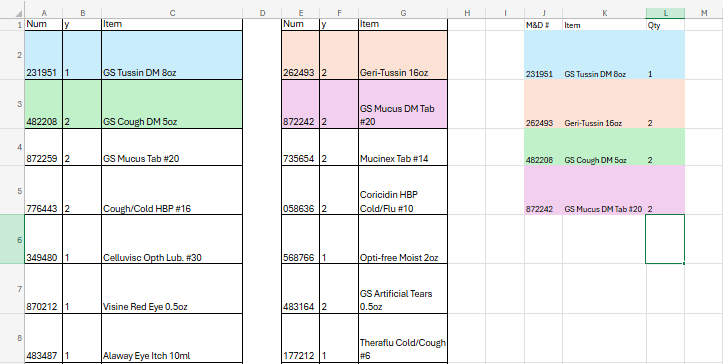723x364 pixels.
Task: Click cell 482208 in column A
Action: click(44, 104)
